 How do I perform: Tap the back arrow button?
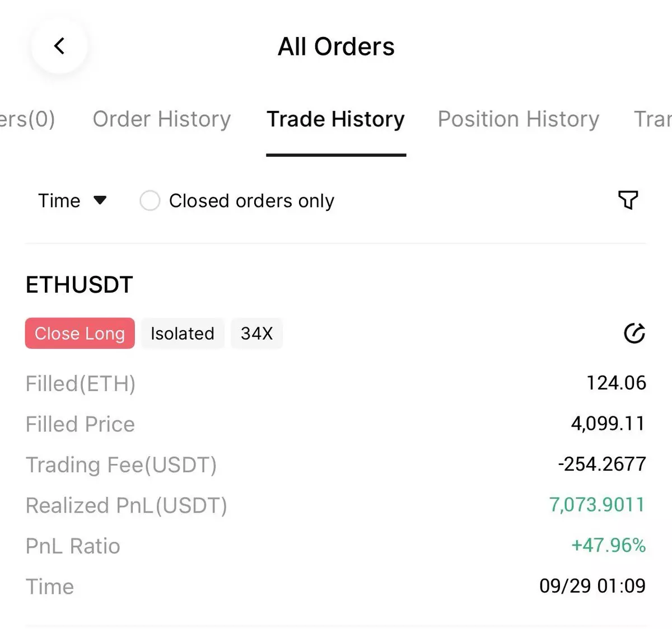click(59, 46)
